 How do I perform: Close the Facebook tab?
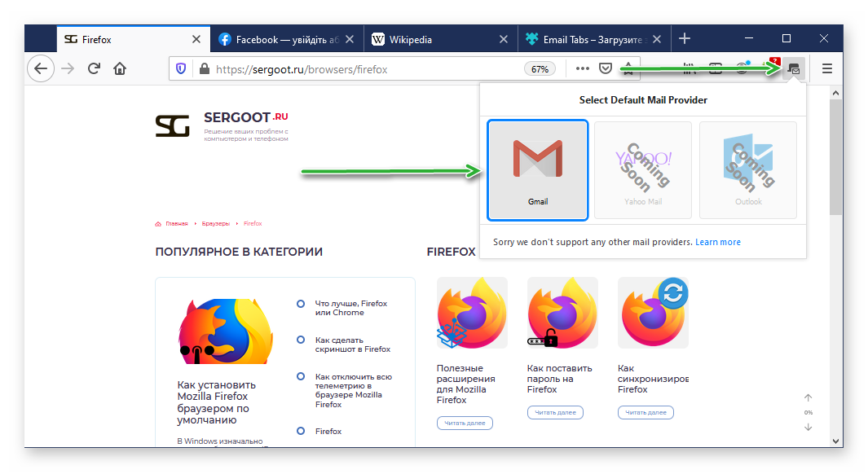[350, 39]
